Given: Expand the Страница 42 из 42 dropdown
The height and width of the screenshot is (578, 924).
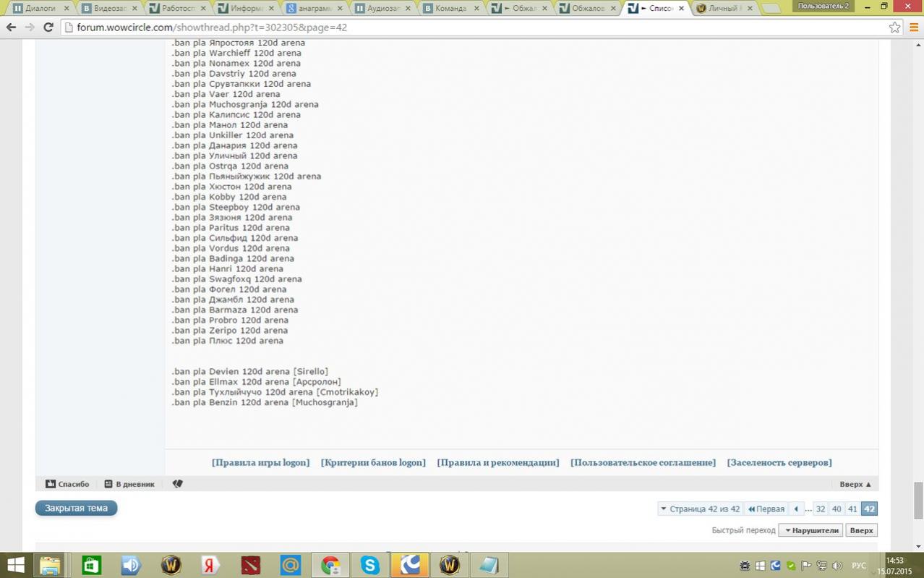Looking at the screenshot, I should 700,509.
